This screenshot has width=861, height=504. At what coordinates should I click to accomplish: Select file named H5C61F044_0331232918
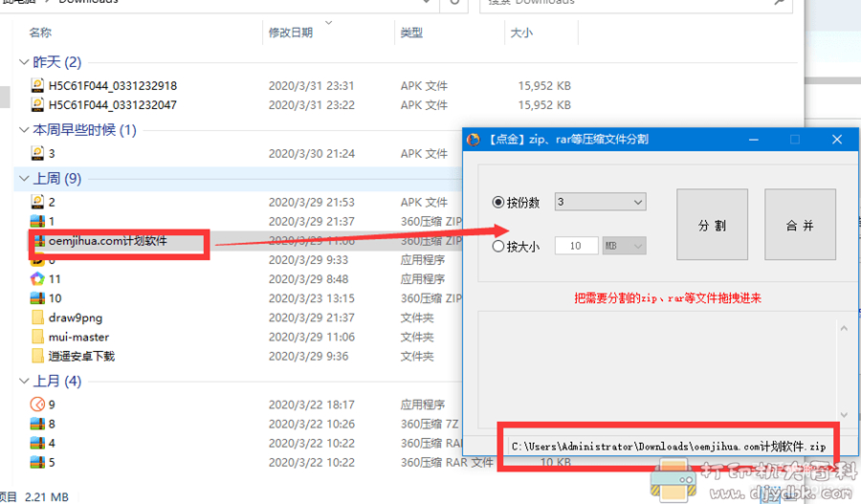click(x=113, y=86)
